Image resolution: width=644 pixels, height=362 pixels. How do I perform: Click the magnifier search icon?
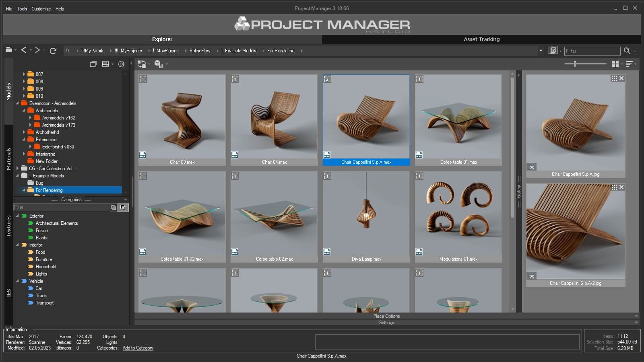tap(627, 51)
